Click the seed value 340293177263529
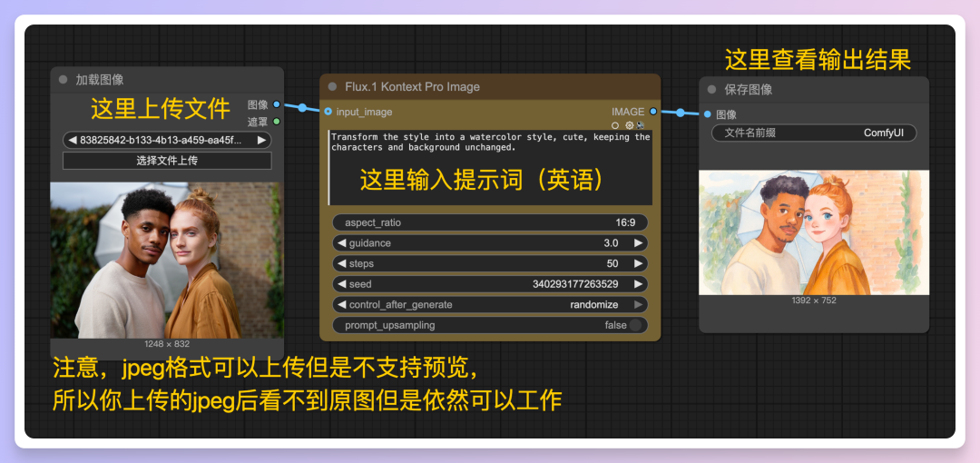Image resolution: width=980 pixels, height=463 pixels. (x=575, y=284)
